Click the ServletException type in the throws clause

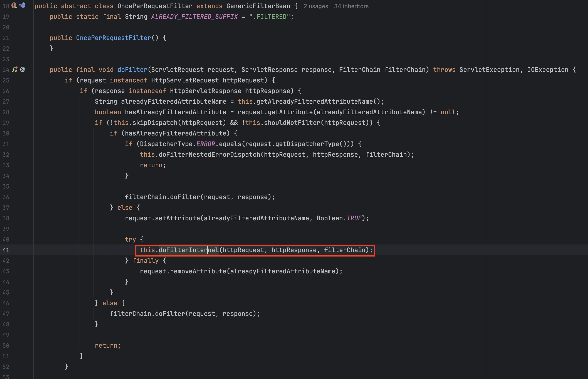coord(489,70)
